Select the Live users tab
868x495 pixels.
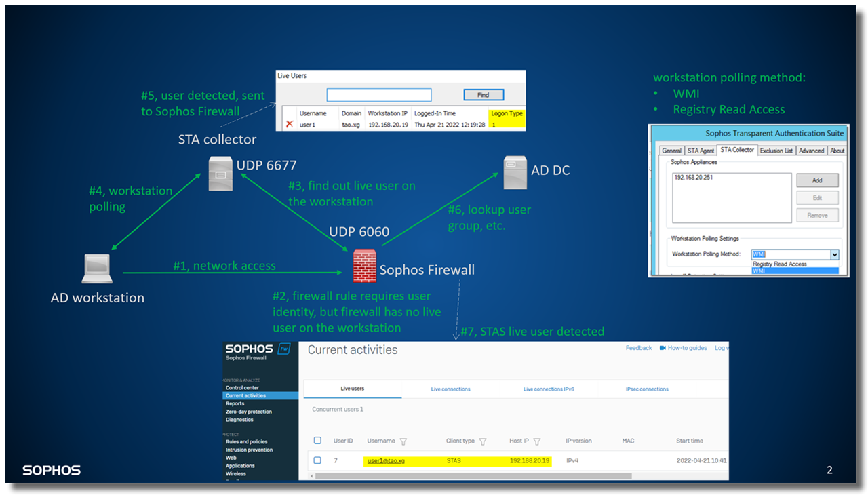pos(352,389)
